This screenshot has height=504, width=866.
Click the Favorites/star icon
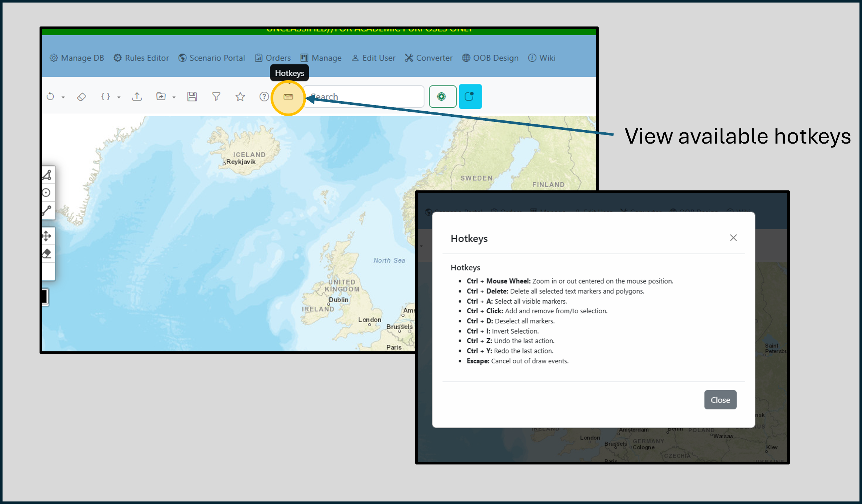point(240,96)
